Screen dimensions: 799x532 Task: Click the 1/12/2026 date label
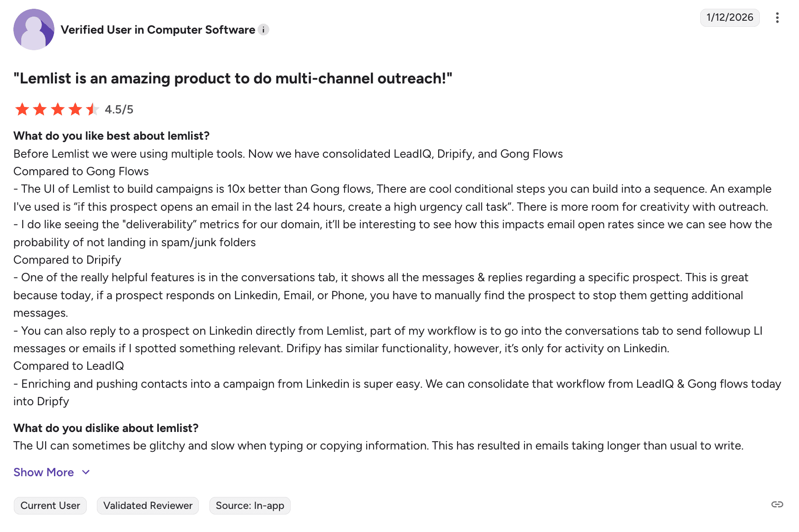coord(729,18)
